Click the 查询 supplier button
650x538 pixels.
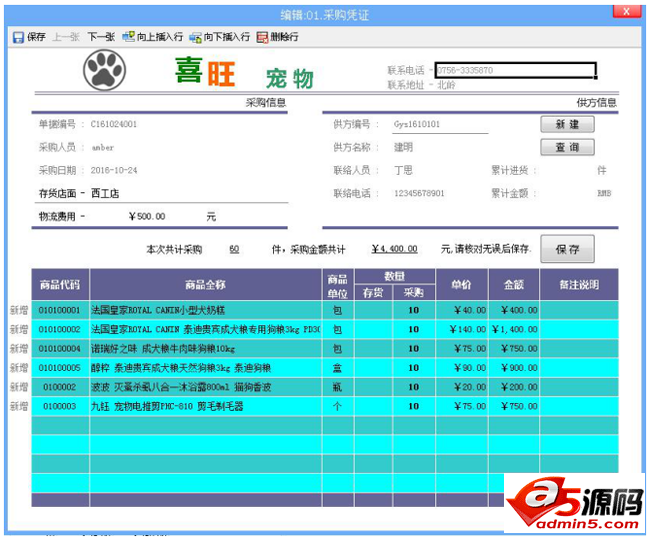click(567, 147)
